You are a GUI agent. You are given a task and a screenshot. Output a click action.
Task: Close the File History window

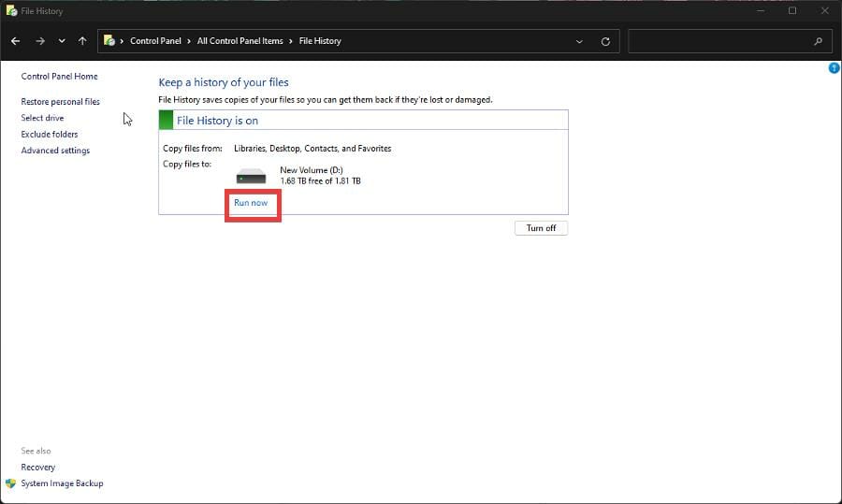(825, 10)
